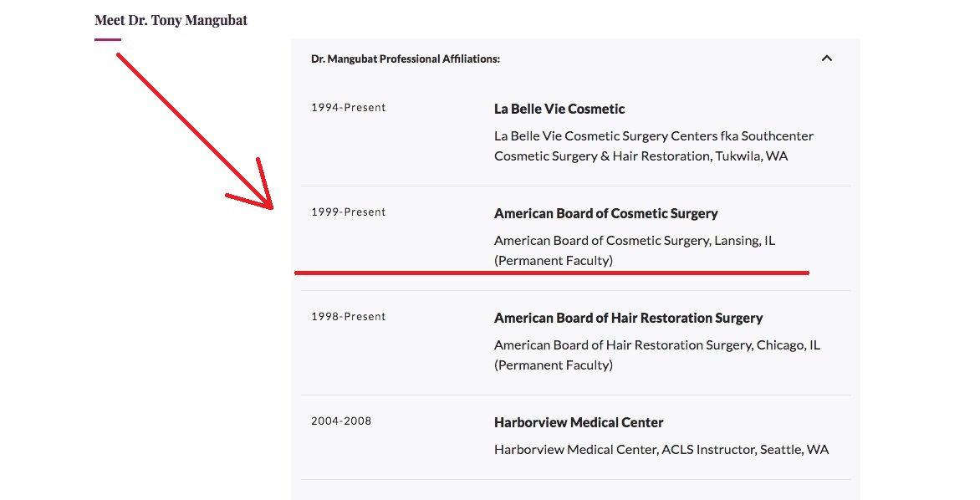This screenshot has height=500, width=980.
Task: Click Permanent Faculty under Cosmetic Surgery
Action: pyautogui.click(x=553, y=261)
